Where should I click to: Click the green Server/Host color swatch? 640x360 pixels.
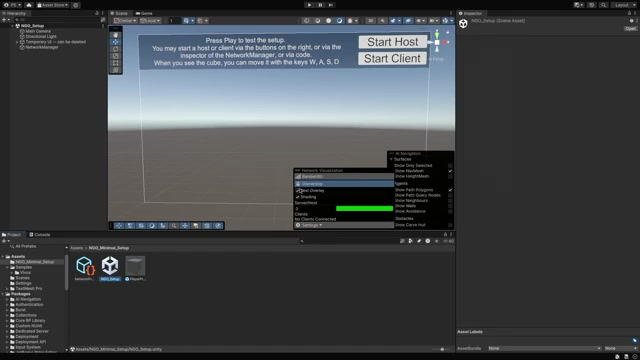(x=364, y=209)
